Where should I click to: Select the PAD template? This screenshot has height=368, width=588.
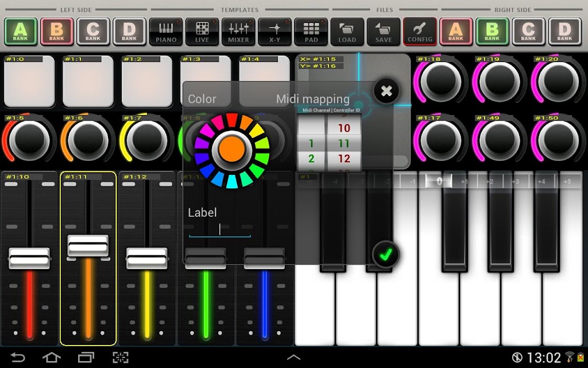click(311, 32)
